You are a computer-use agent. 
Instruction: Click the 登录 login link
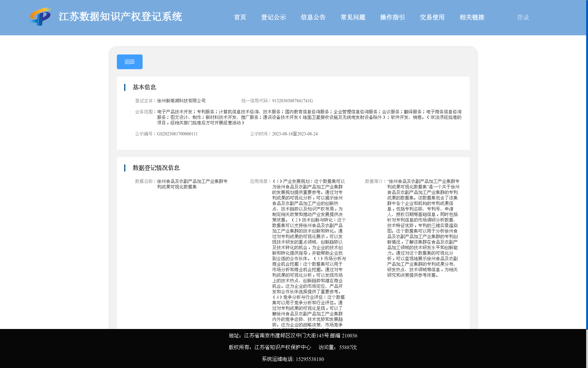[x=523, y=17]
